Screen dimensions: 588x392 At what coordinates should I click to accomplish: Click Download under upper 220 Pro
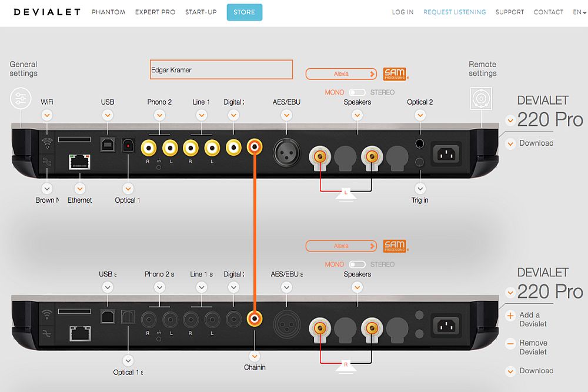point(530,143)
